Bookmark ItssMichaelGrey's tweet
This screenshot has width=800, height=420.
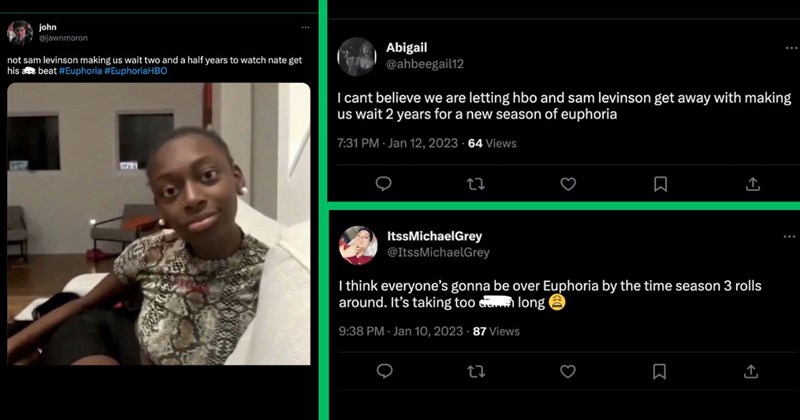(660, 371)
